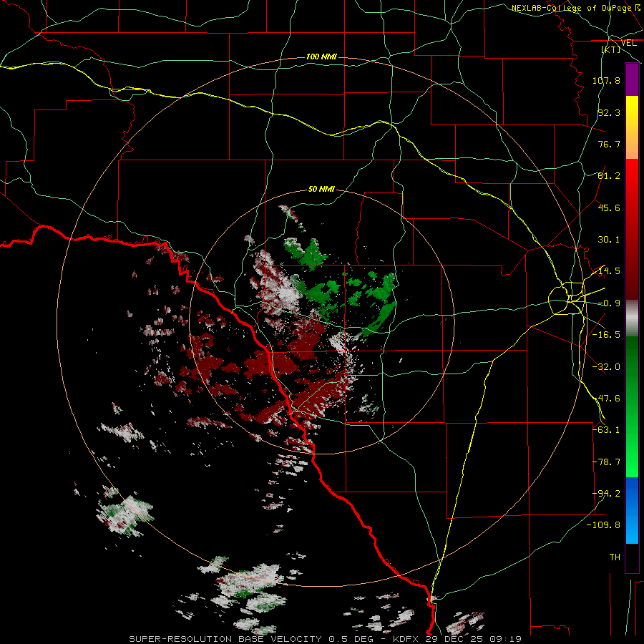The height and width of the screenshot is (644, 644).
Task: Pick the green inbound segment of the color bar
Action: [x=632, y=406]
